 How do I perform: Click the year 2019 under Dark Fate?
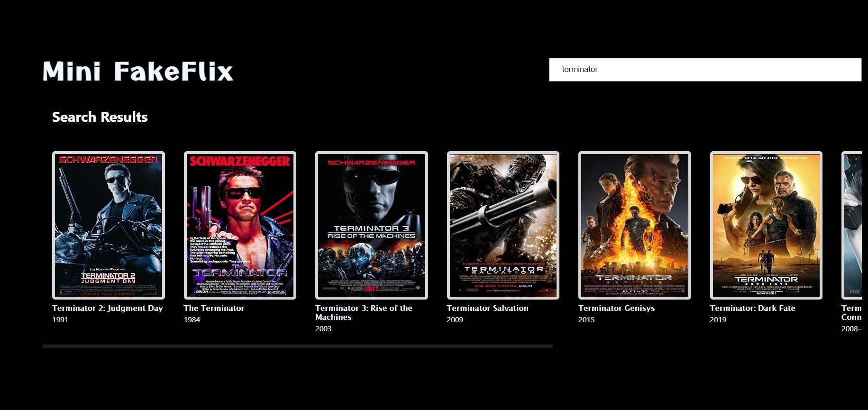click(718, 320)
